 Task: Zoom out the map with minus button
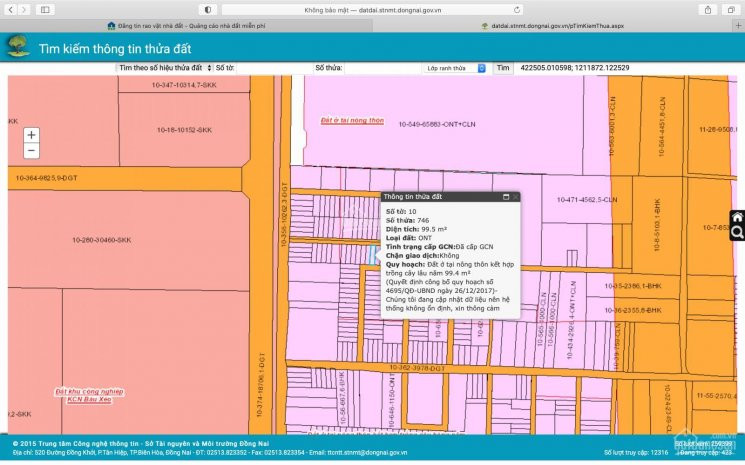click(x=31, y=151)
